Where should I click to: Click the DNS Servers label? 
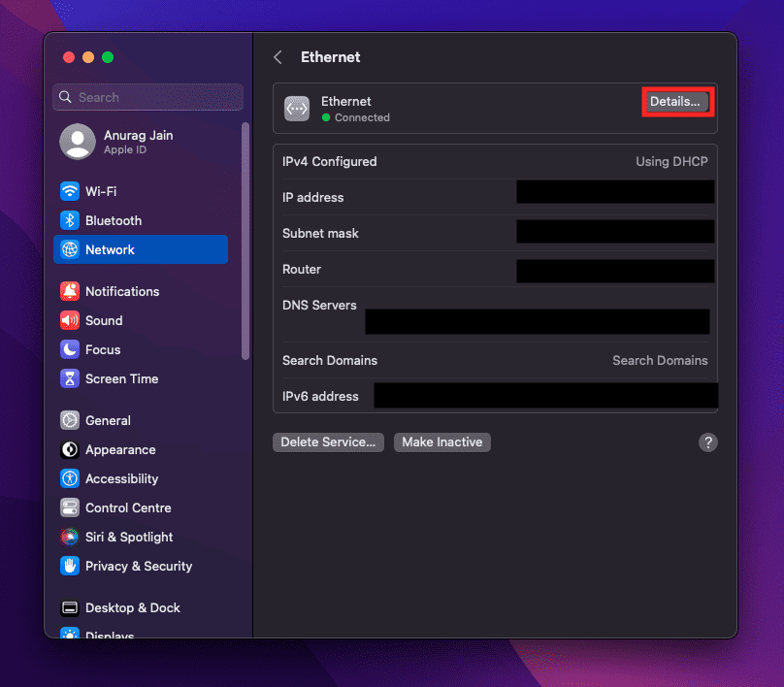click(x=319, y=305)
